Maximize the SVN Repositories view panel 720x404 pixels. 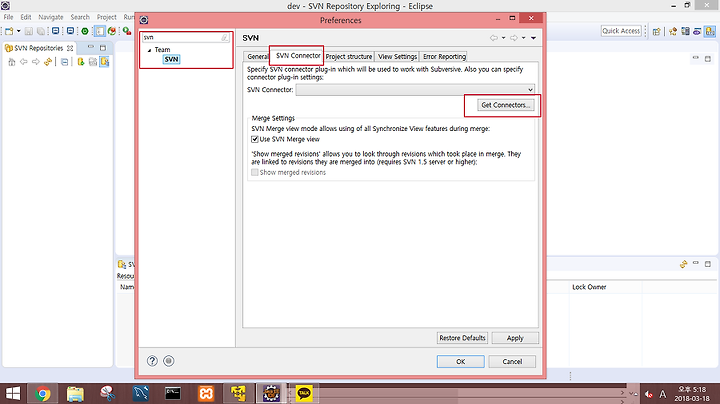click(x=103, y=47)
